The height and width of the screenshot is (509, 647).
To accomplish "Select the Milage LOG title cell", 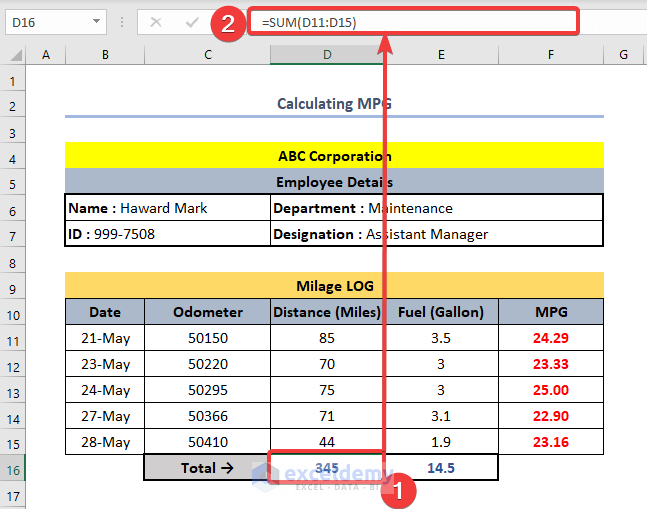I will [334, 285].
